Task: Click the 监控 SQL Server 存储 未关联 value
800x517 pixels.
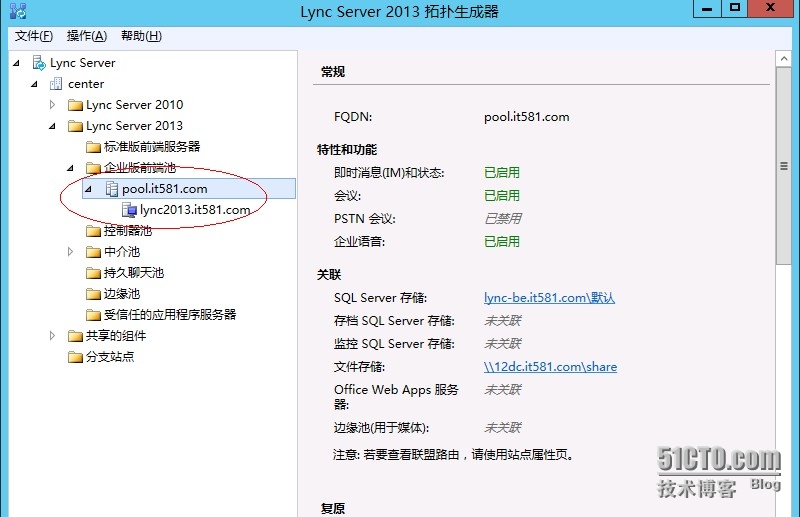Action: [x=503, y=343]
